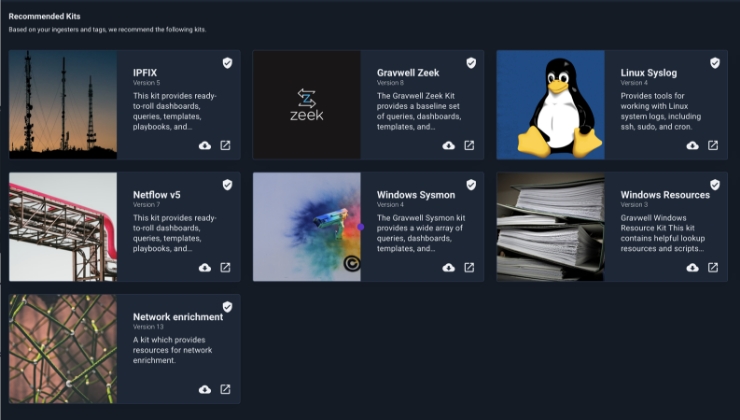Click the Recommended Kits heading
This screenshot has width=740, height=420.
[44, 16]
